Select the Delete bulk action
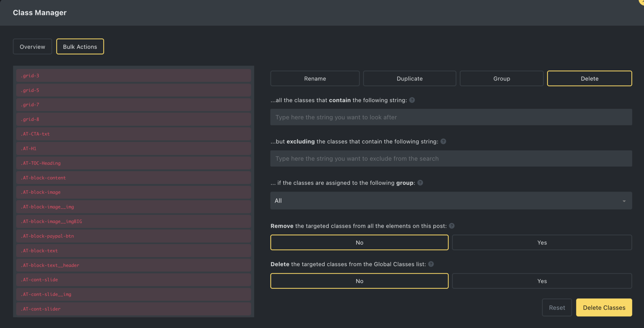The image size is (644, 328). point(590,79)
